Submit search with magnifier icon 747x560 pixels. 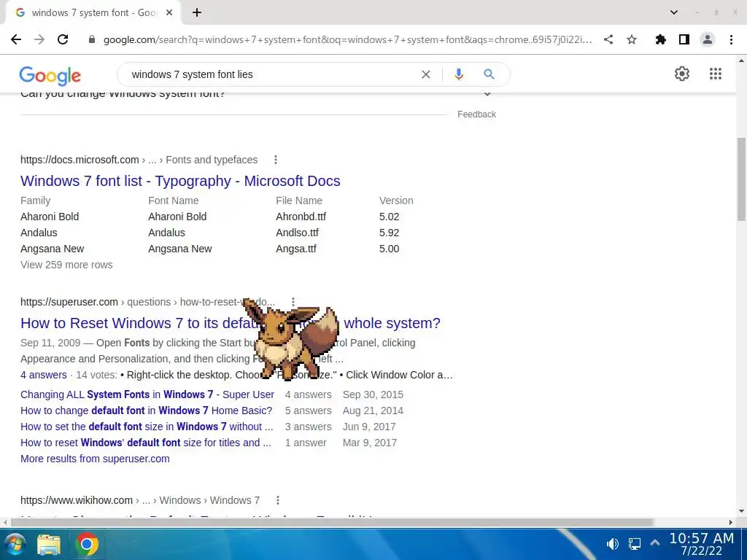[489, 74]
